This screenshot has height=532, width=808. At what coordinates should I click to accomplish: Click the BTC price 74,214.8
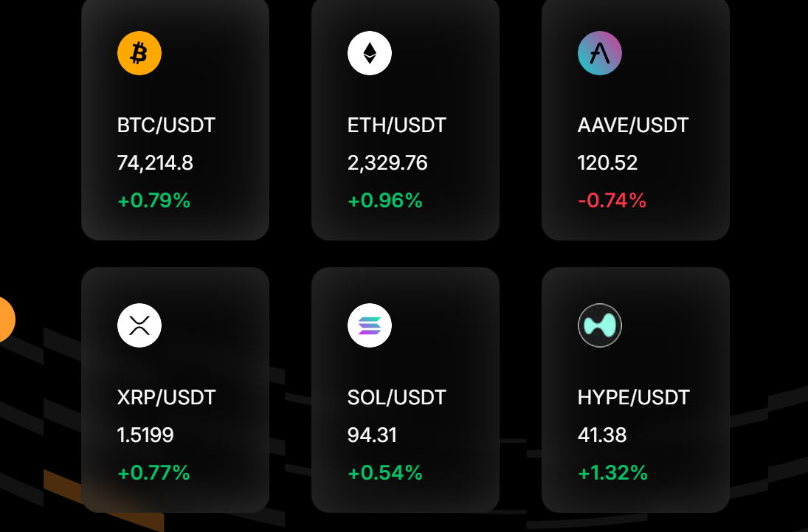(x=155, y=163)
